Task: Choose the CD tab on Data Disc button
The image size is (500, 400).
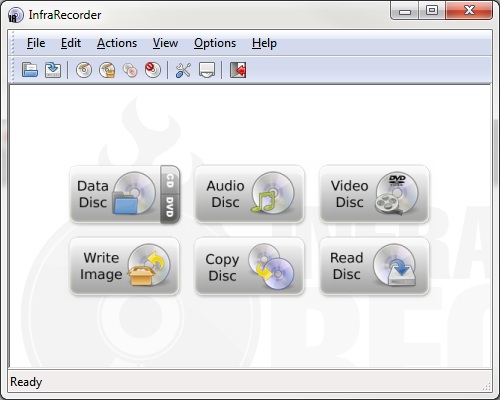Action: [170, 180]
